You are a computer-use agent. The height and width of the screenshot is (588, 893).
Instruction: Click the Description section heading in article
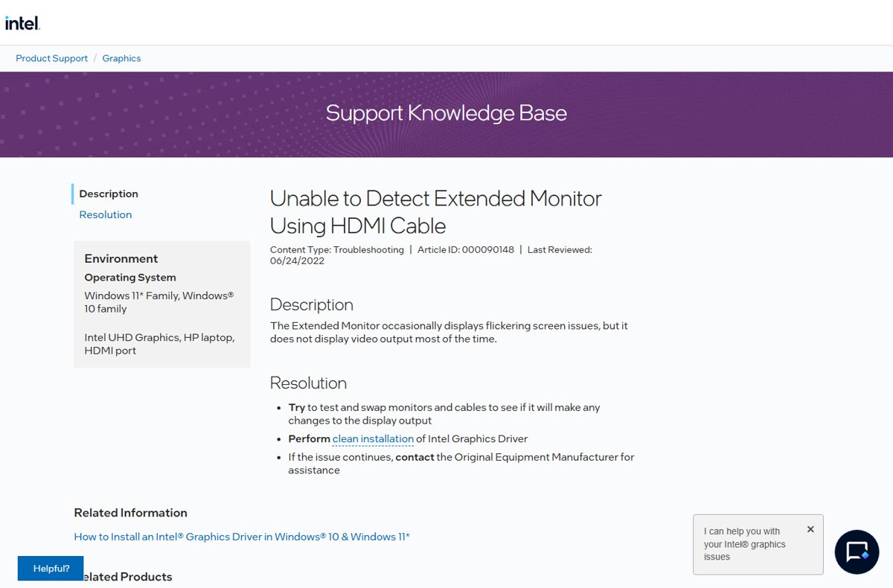point(311,304)
